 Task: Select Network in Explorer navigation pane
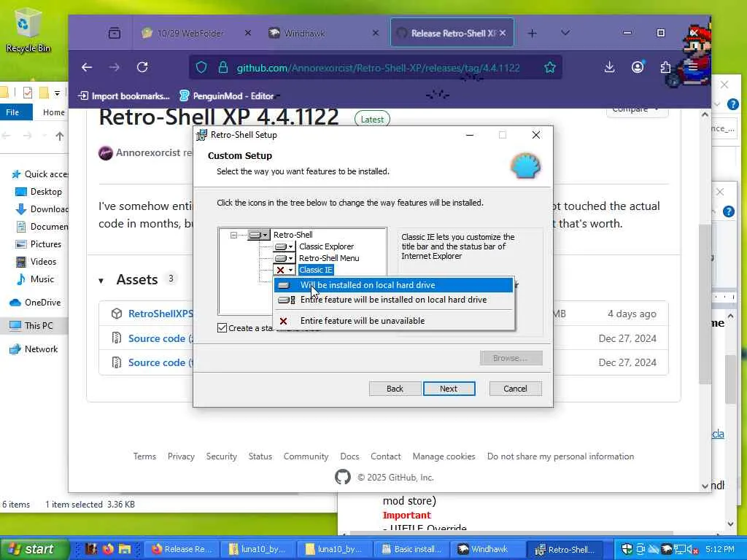pos(34,349)
